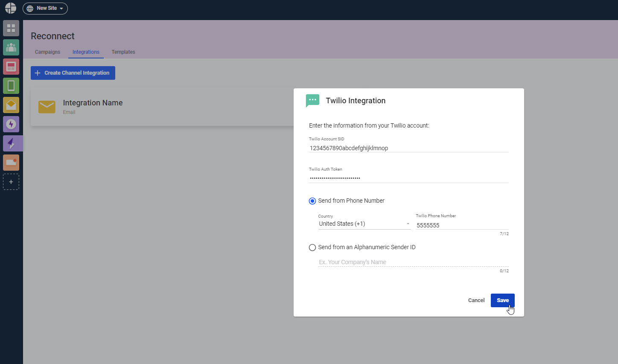This screenshot has width=618, height=364.
Task: Select the Send from an Alphanumeric Sender ID radio button
Action: pos(312,248)
